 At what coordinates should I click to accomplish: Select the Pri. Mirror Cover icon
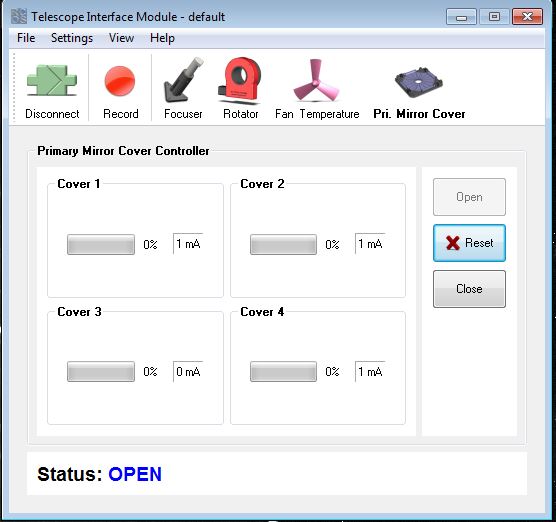click(x=419, y=82)
